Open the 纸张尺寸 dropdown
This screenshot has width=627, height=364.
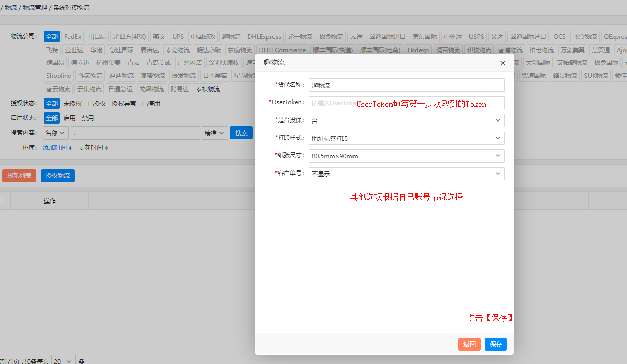pos(406,156)
